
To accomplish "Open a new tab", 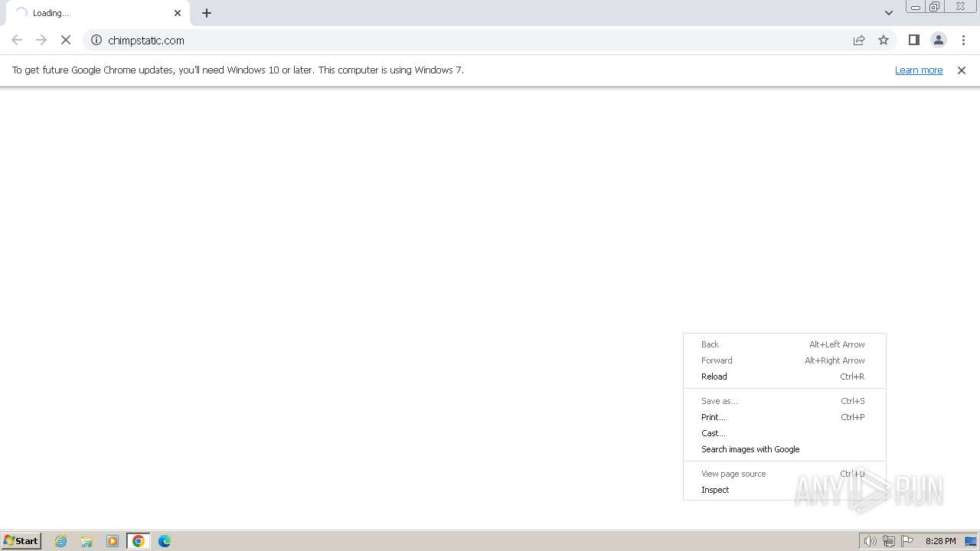I will [x=207, y=13].
